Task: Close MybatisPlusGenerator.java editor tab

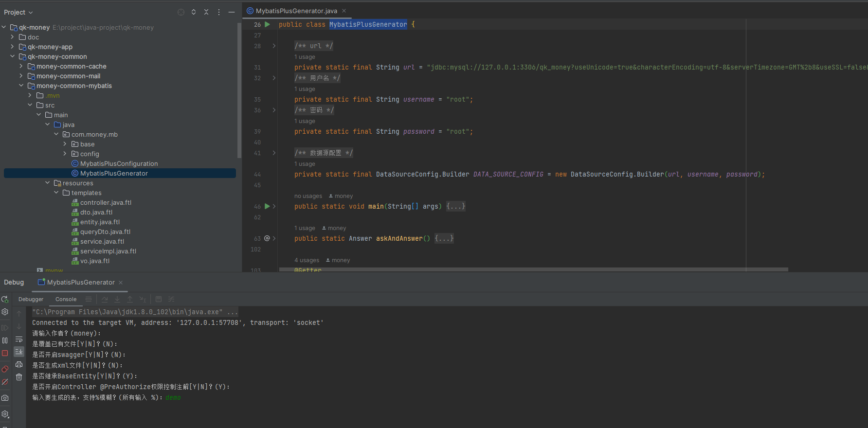Action: [344, 11]
